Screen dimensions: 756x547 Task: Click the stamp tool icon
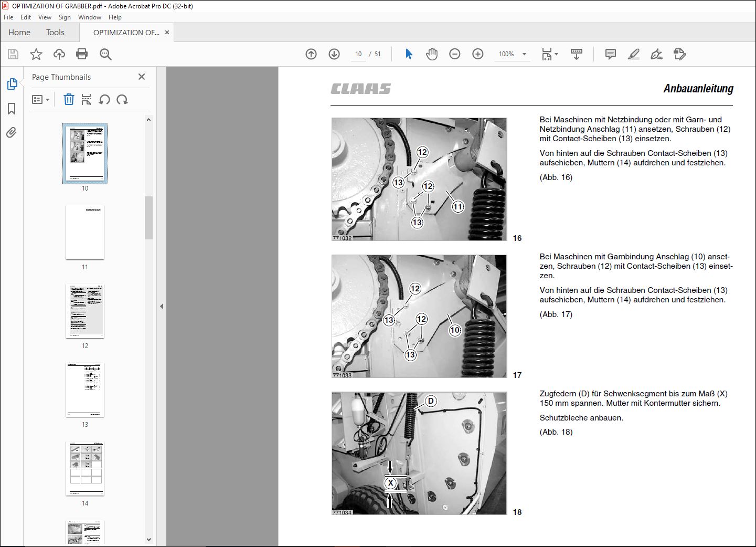coord(680,54)
